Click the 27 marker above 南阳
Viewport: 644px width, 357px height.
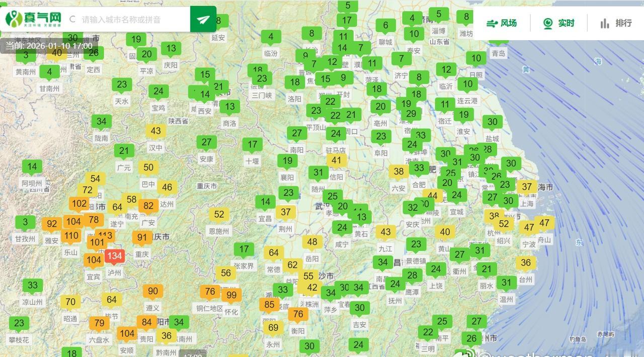(x=297, y=134)
